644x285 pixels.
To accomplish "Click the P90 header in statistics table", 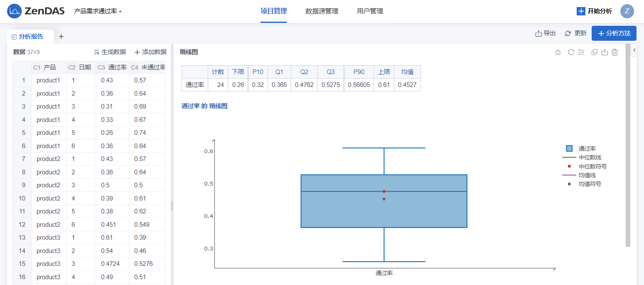I will click(359, 72).
